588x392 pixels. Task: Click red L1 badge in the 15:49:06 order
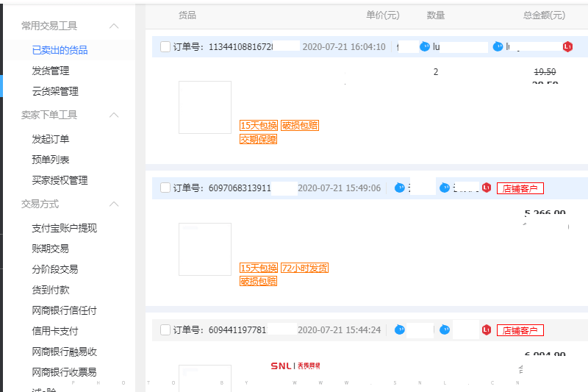point(486,188)
